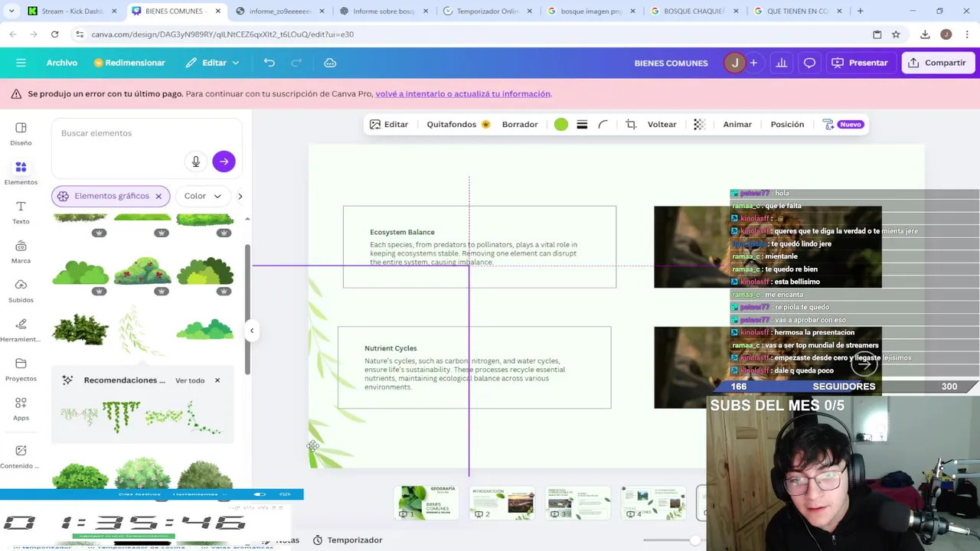Image resolution: width=980 pixels, height=551 pixels.
Task: Start voice search with microphone icon
Action: tap(196, 161)
